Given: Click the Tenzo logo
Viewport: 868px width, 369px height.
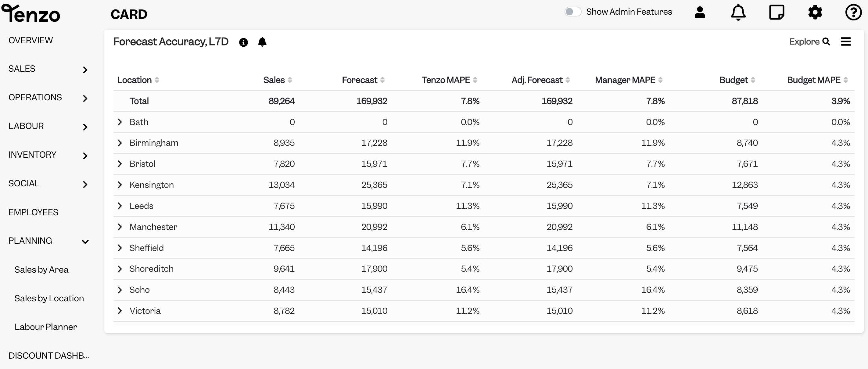Looking at the screenshot, I should click(x=31, y=13).
